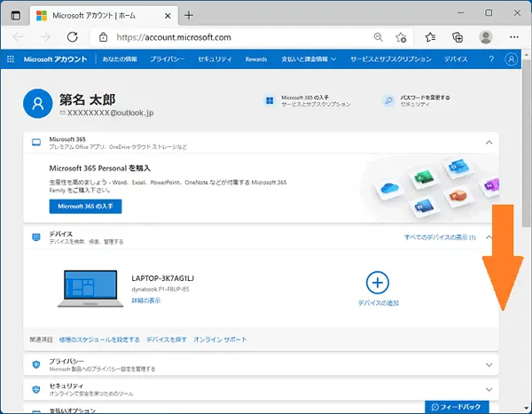Open the account manager avatar in header
This screenshot has height=414, width=532.
(x=511, y=59)
